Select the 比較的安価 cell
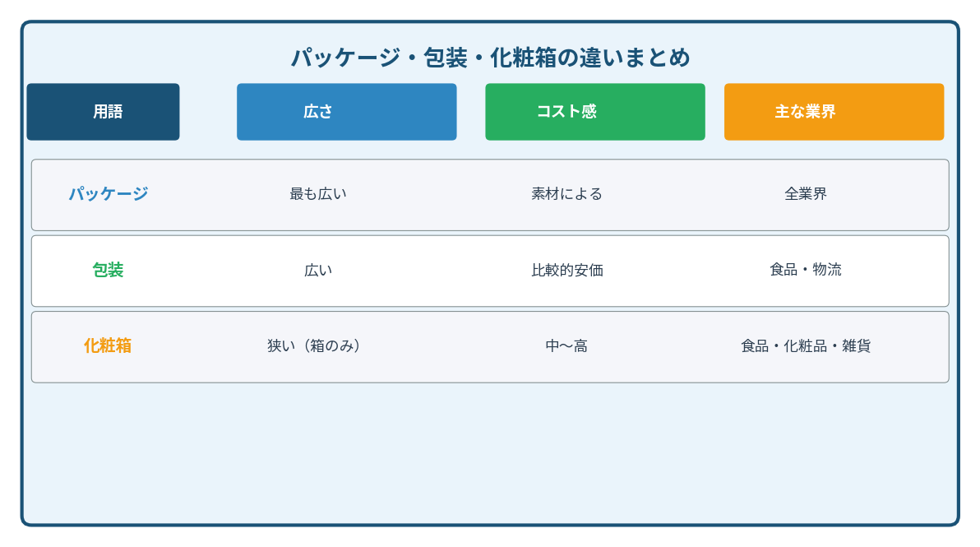Screen dimensions: 980x547 click(x=566, y=270)
